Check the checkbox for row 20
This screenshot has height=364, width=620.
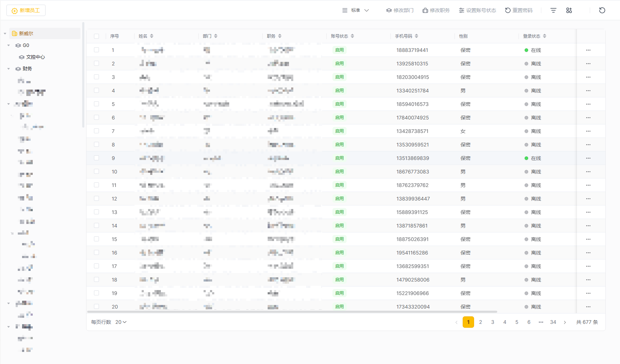point(96,306)
